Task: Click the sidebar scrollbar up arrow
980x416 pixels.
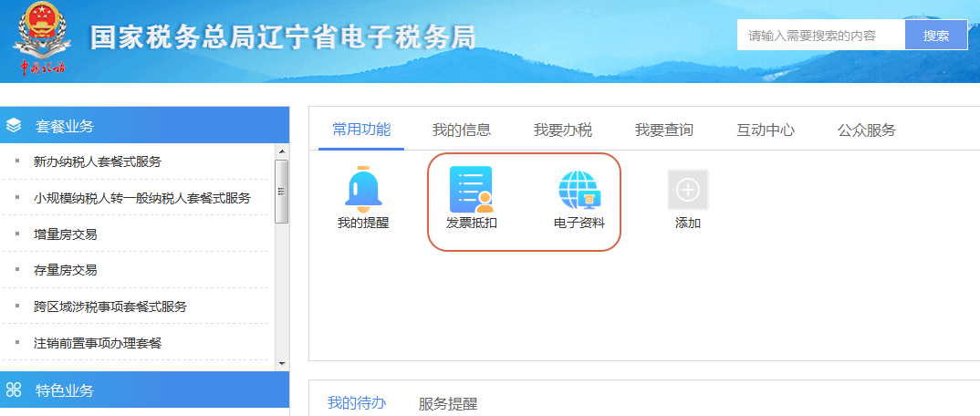Action: pyautogui.click(x=281, y=151)
